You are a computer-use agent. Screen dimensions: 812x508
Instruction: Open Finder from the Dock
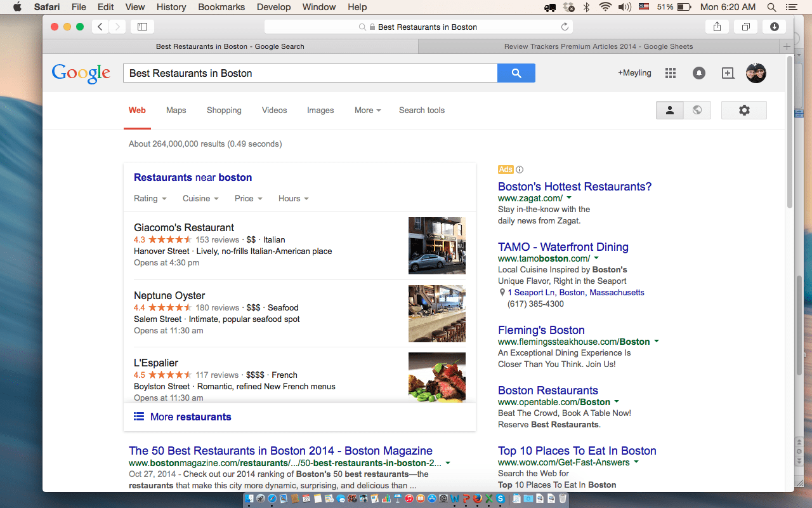click(250, 499)
